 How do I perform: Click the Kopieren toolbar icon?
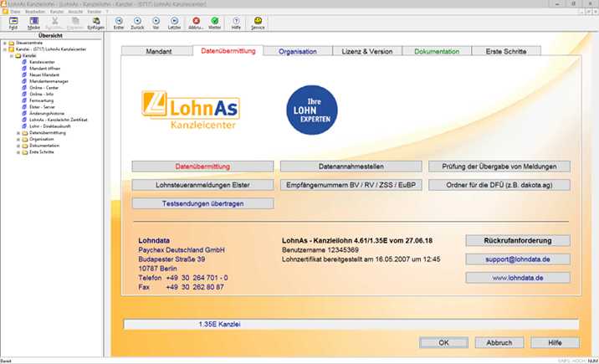tap(75, 21)
